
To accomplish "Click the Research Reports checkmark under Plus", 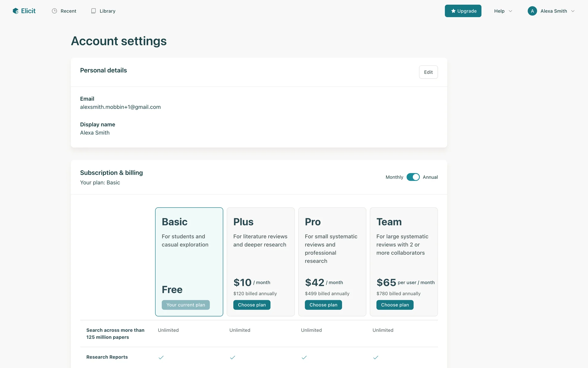I will (233, 357).
